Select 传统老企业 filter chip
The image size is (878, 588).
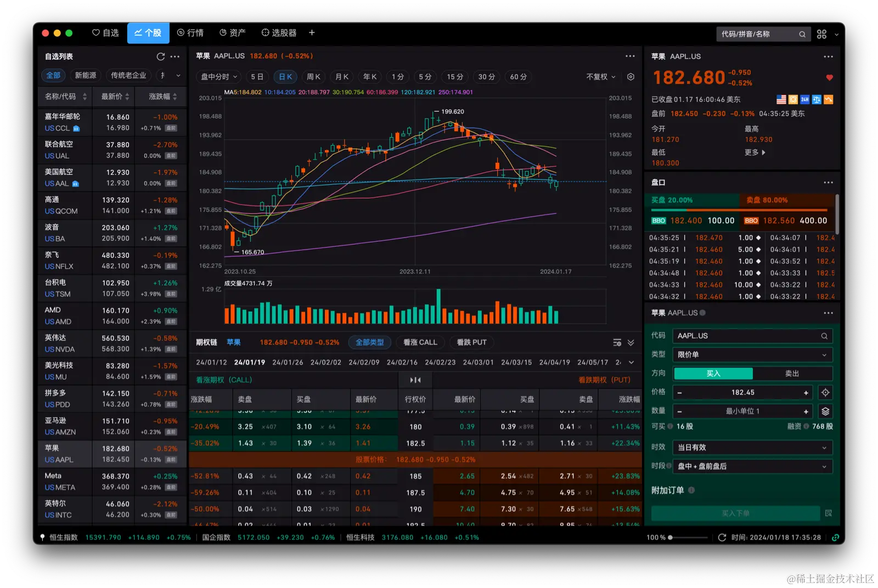pyautogui.click(x=129, y=75)
